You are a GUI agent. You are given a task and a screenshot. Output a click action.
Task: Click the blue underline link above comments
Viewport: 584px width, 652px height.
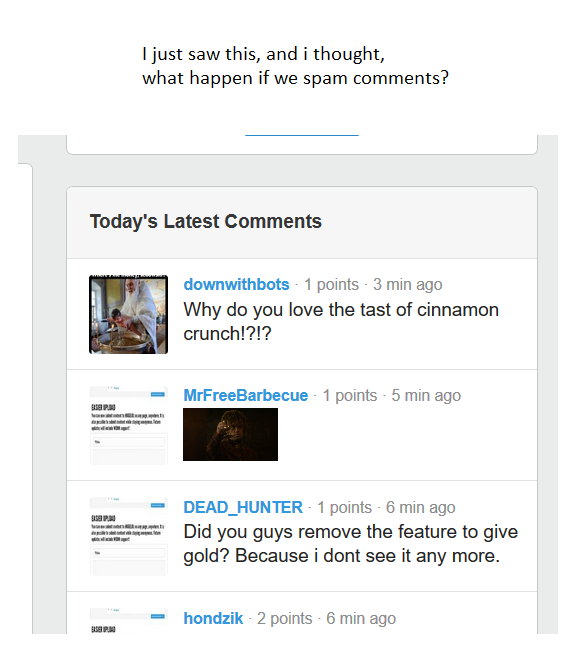click(x=302, y=135)
